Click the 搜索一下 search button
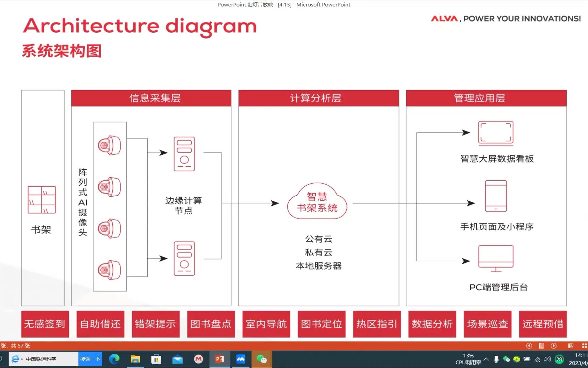588x368 pixels. [90, 359]
